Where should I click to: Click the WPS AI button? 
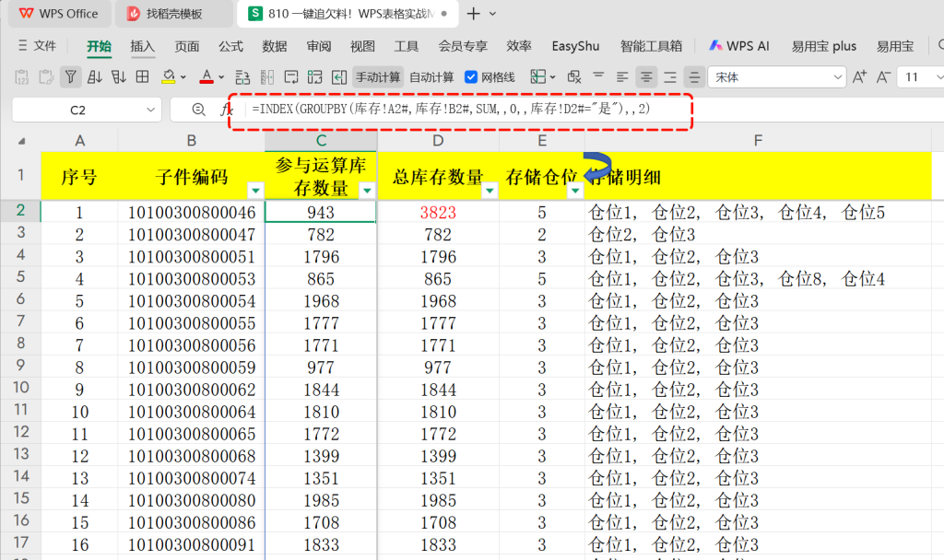point(738,46)
